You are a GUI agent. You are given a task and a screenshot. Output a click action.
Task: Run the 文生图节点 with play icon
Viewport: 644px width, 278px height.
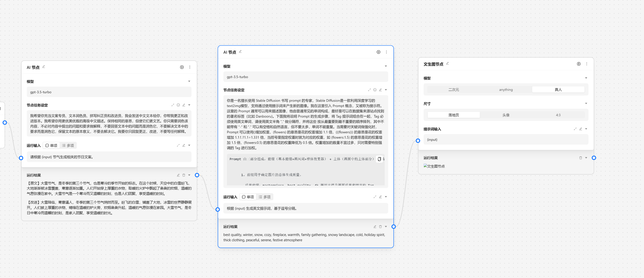(x=579, y=64)
